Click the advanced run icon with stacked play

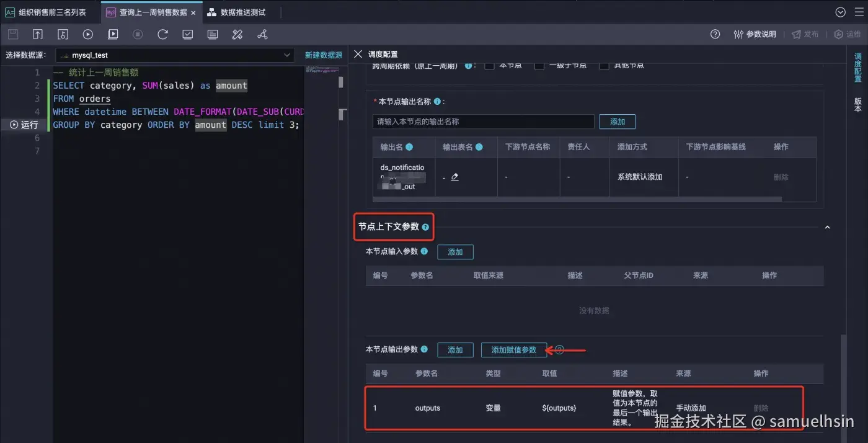pyautogui.click(x=113, y=35)
